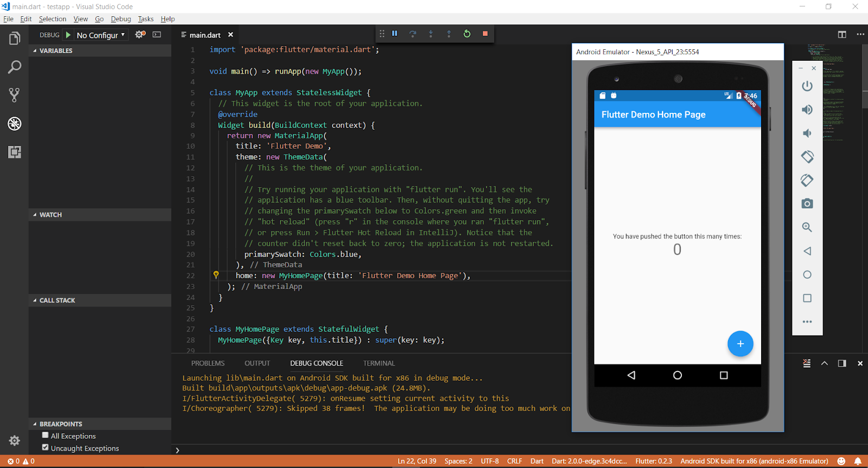Zoom the emulator with the magnifier icon
Image resolution: width=868 pixels, height=468 pixels.
(807, 227)
